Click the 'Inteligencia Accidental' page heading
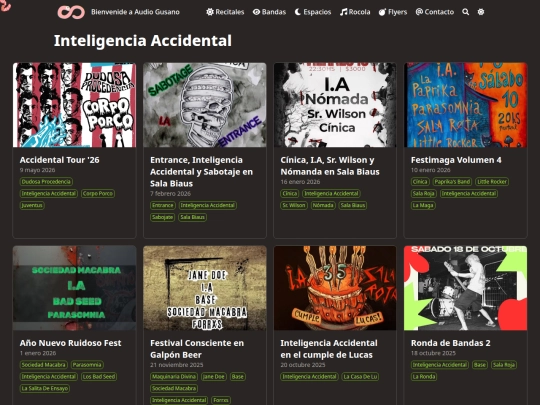Viewport: 540px width, 405px height. click(143, 41)
